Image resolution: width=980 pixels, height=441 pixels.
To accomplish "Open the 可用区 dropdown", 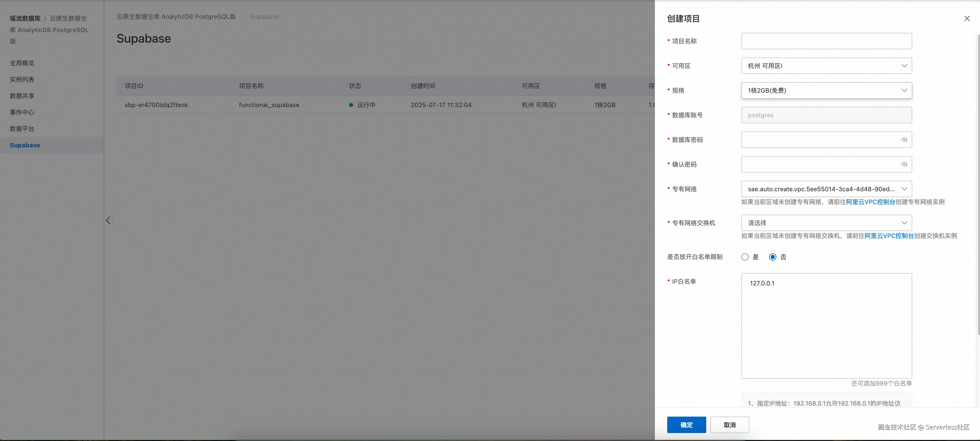I will tap(826, 66).
